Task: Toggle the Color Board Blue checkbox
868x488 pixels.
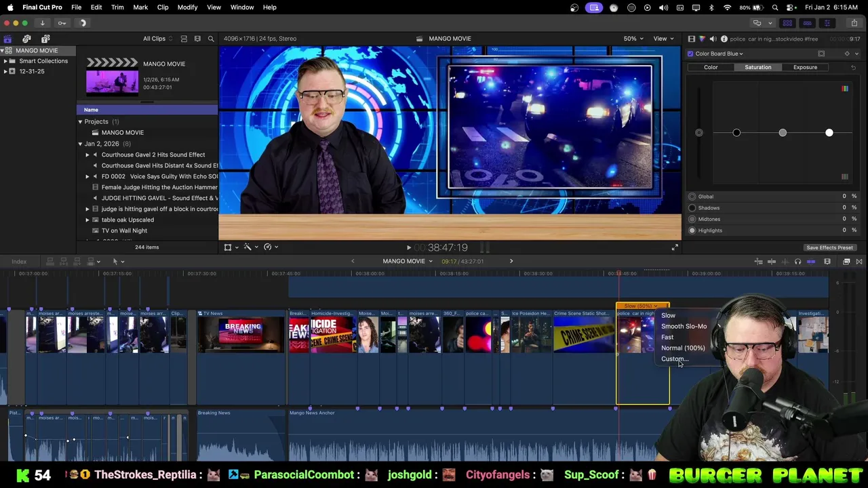Action: tap(690, 54)
